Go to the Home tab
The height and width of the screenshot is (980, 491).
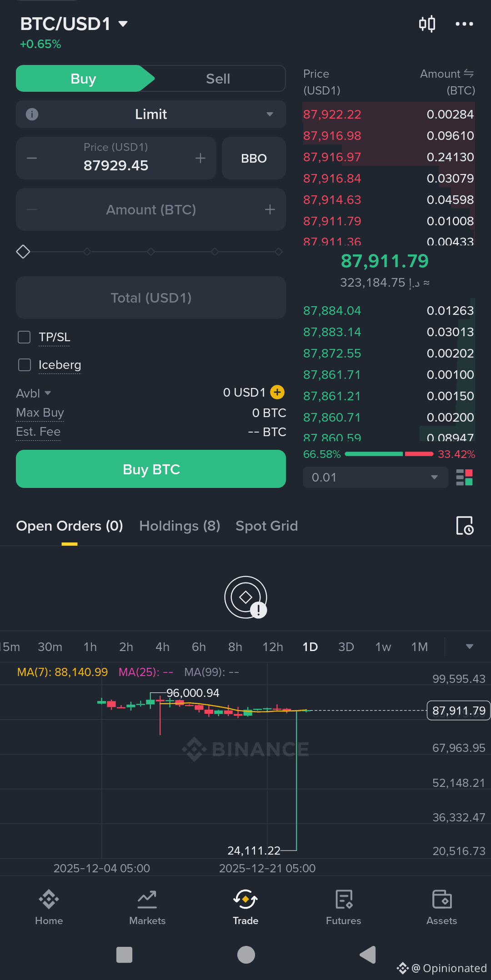[49, 907]
